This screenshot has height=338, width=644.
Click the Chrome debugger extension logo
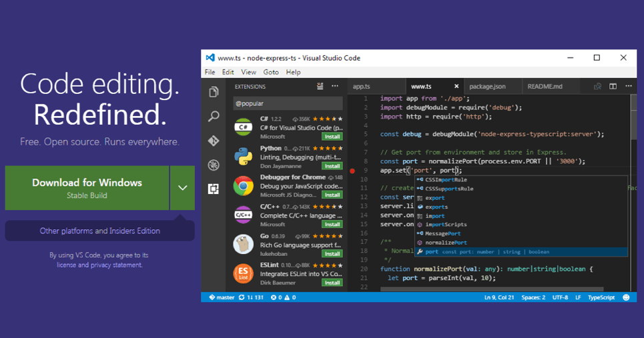(243, 186)
